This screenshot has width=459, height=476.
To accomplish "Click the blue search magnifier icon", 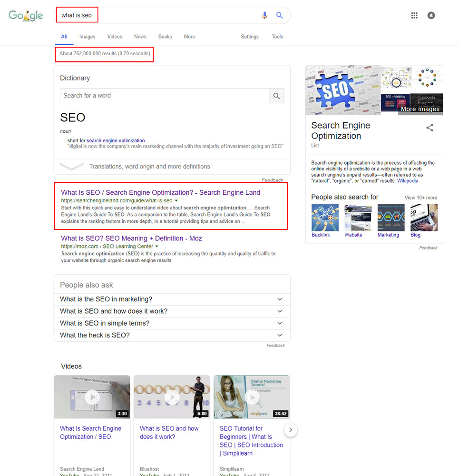I will coord(279,15).
